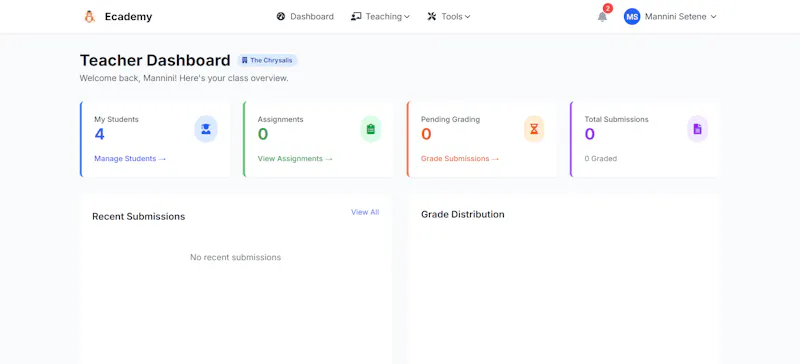
Task: Click the Recent Submissions heading
Action: pos(138,216)
